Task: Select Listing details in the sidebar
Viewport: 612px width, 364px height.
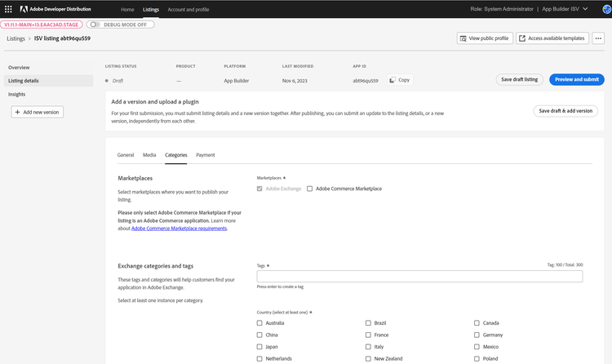Action: (48, 81)
